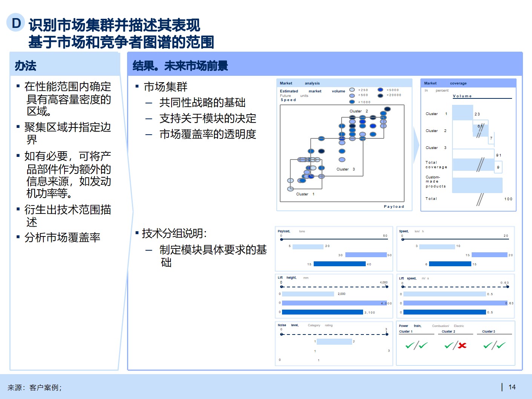Image resolution: width=532 pixels, height=399 pixels.
Task: Click the circular D badge beside the title
Action: 16,23
